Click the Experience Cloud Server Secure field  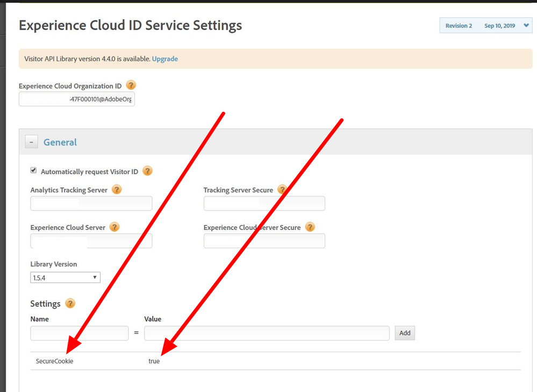point(264,241)
